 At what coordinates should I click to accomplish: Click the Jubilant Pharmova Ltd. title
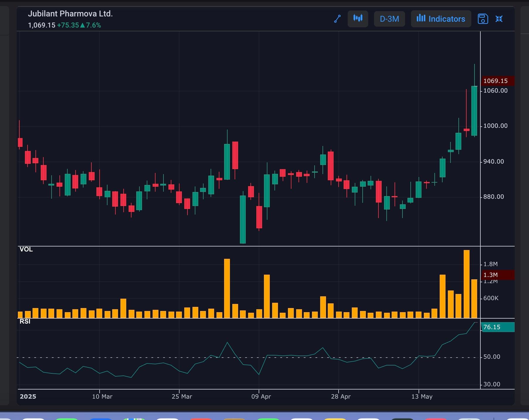click(70, 14)
